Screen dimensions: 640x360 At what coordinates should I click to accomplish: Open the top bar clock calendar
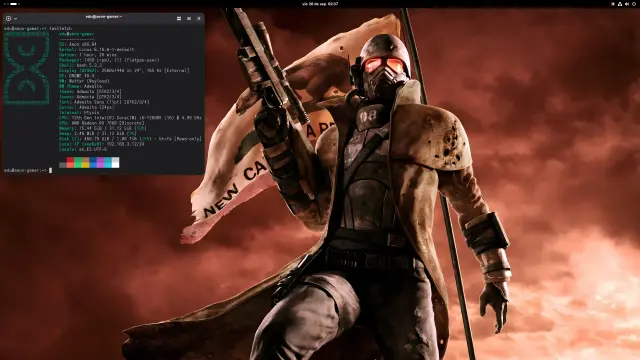coord(320,4)
